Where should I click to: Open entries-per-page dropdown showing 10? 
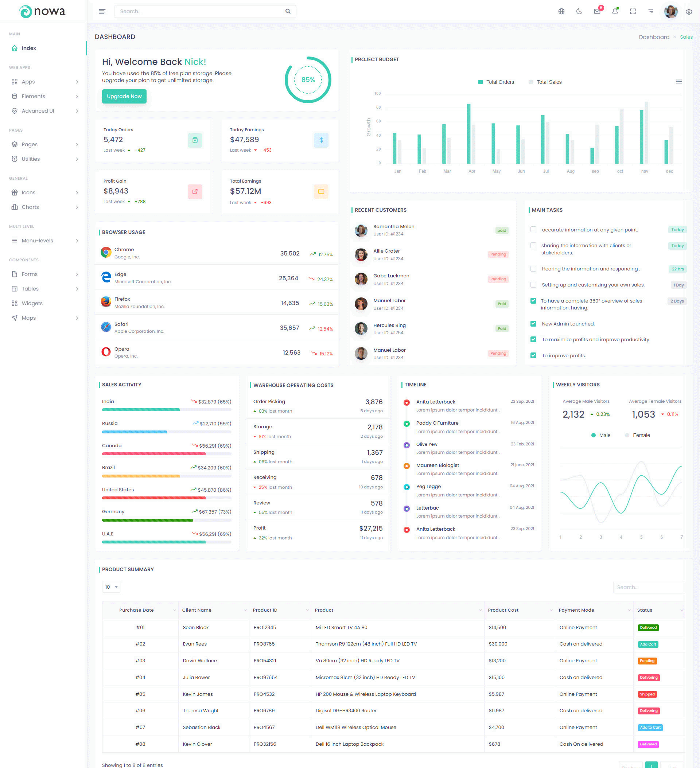(111, 587)
